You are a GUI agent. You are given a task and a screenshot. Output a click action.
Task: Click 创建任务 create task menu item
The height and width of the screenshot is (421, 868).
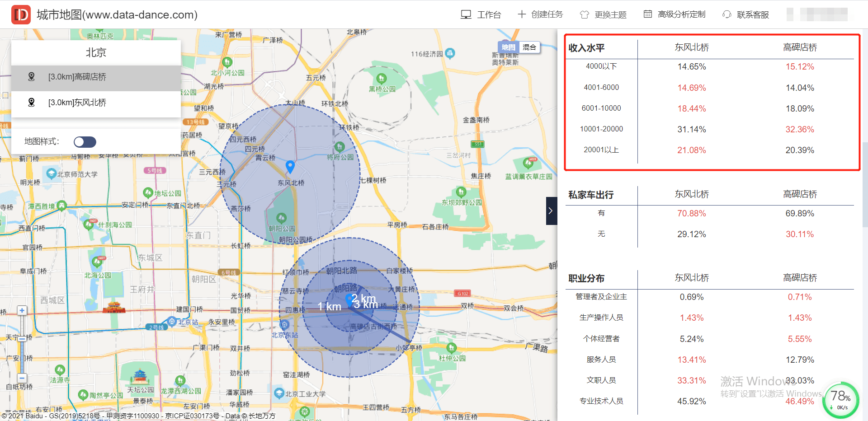coord(547,14)
